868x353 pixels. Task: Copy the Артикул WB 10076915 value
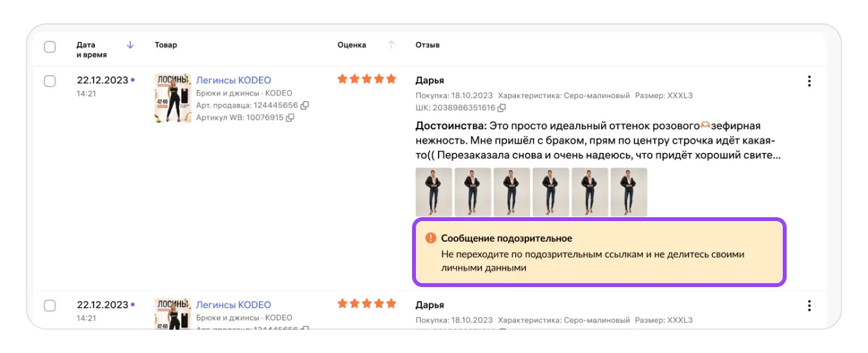tap(290, 118)
